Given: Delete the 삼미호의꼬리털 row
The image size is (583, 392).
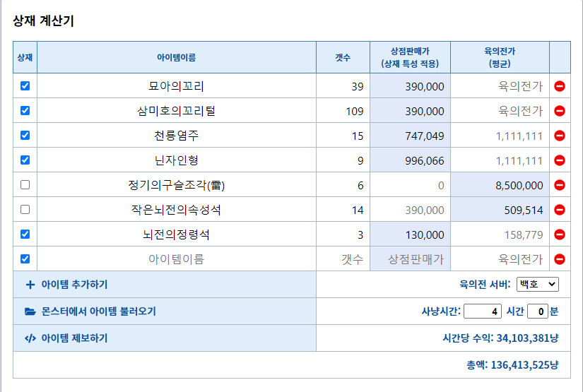Looking at the screenshot, I should tap(560, 111).
